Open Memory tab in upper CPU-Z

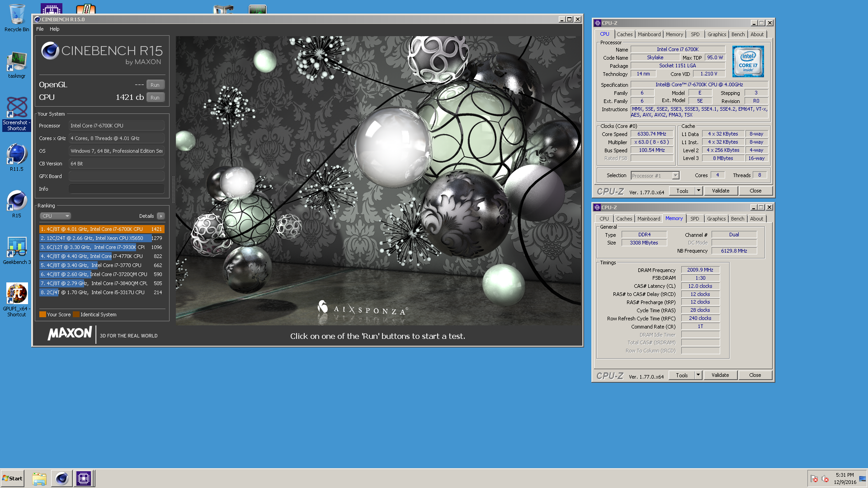(x=675, y=34)
